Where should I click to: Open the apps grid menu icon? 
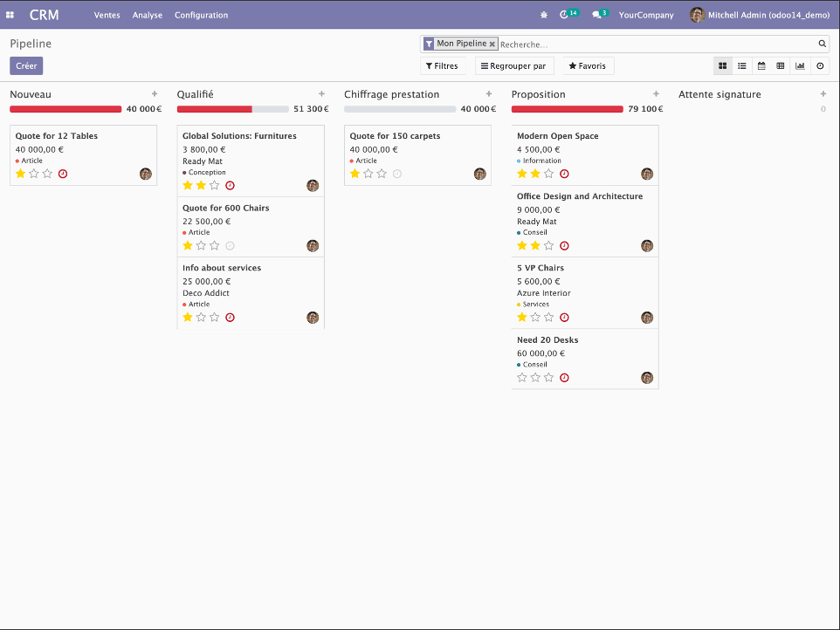10,15
